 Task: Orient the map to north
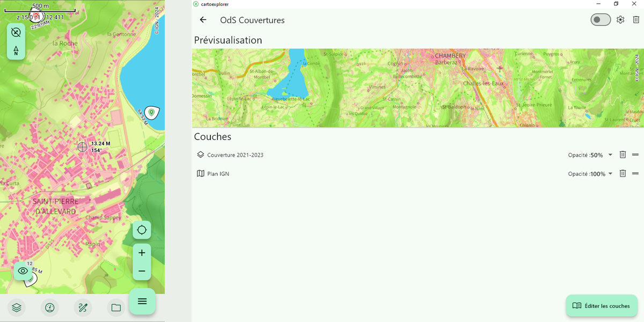tap(16, 50)
